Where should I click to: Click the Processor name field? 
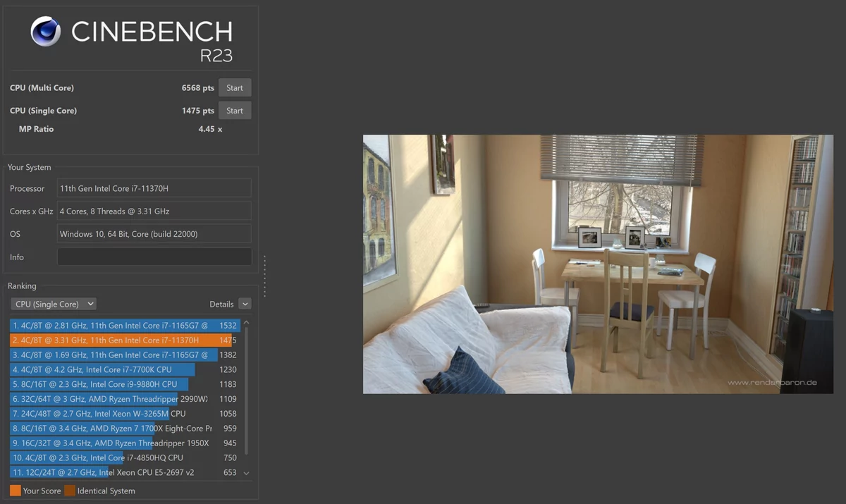(x=154, y=188)
